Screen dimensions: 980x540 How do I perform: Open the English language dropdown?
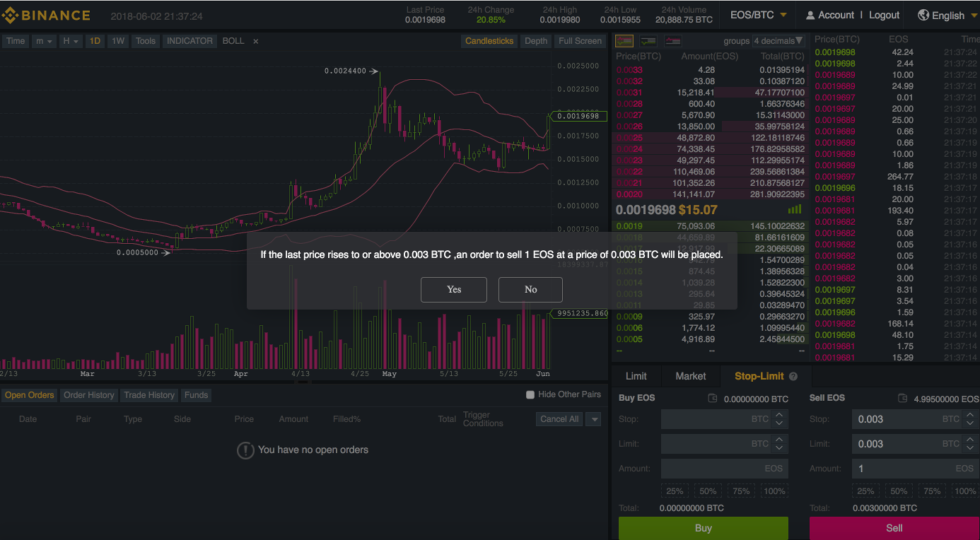pos(947,15)
